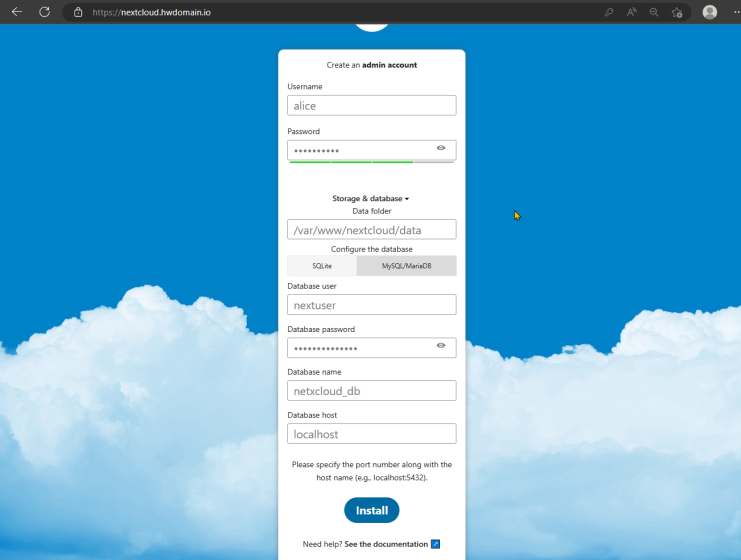Click the Install button
Image resolution: width=741 pixels, height=560 pixels.
371,510
